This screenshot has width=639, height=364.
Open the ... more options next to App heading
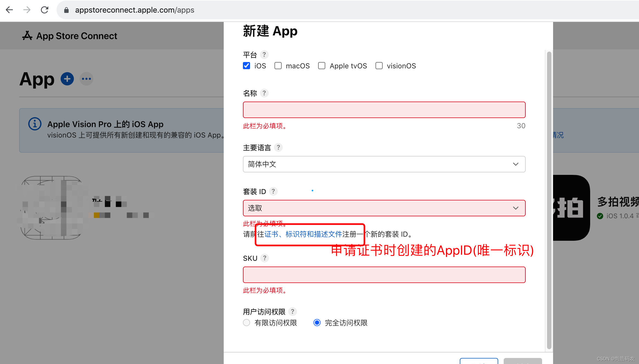86,79
